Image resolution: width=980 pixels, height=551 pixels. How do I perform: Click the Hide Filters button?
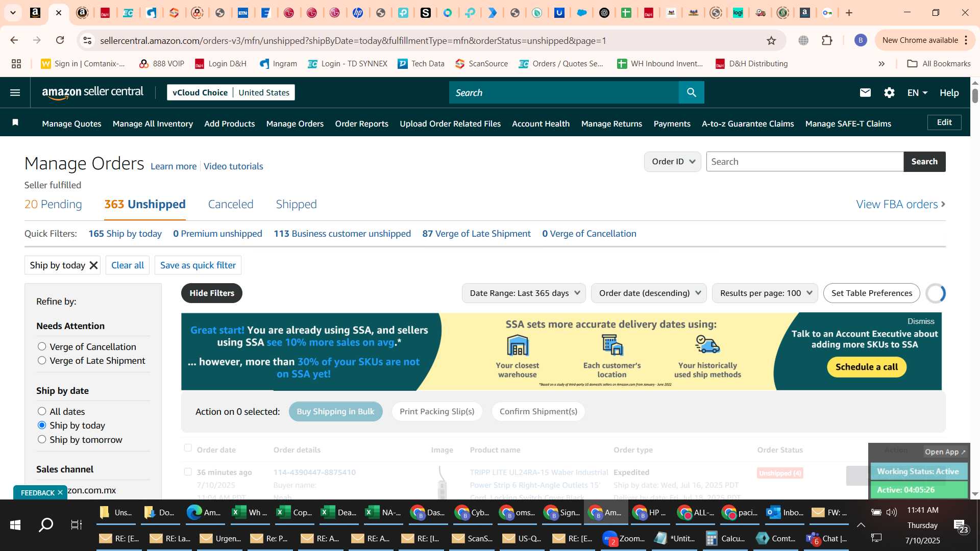click(x=212, y=293)
